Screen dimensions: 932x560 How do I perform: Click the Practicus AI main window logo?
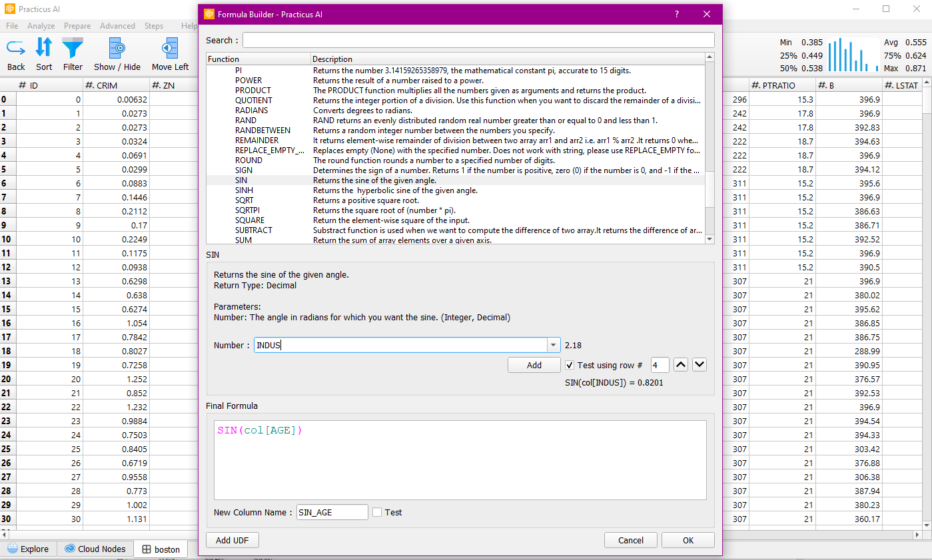tap(9, 9)
